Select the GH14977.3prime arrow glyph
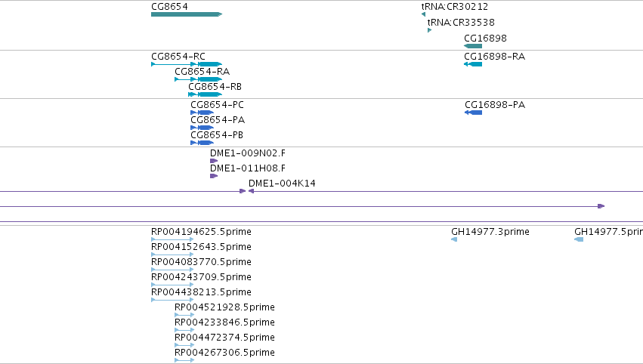 pyautogui.click(x=454, y=239)
